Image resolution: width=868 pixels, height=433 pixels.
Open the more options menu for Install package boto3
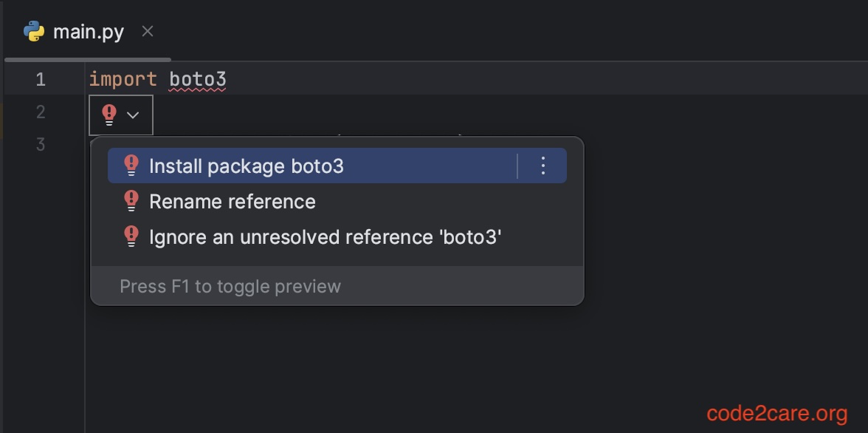542,166
